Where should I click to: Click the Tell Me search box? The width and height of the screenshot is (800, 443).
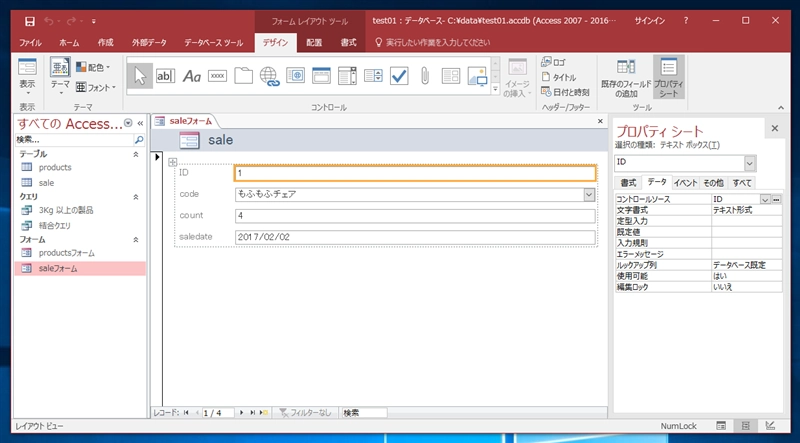click(x=433, y=43)
